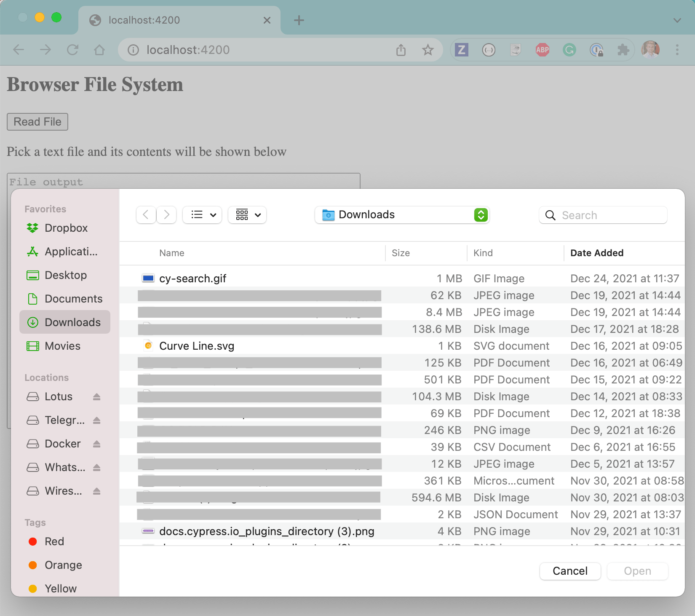Open the Desktop sidebar location
This screenshot has height=616, width=695.
(65, 275)
